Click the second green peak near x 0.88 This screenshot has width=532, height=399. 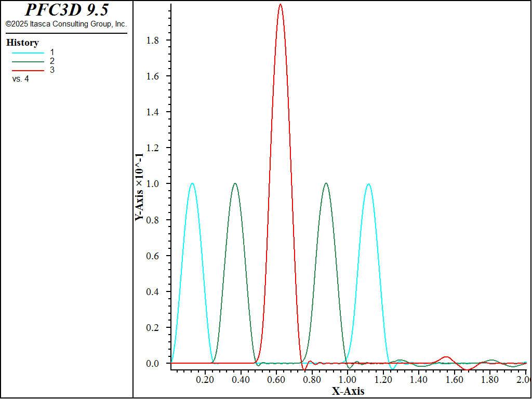coord(326,183)
